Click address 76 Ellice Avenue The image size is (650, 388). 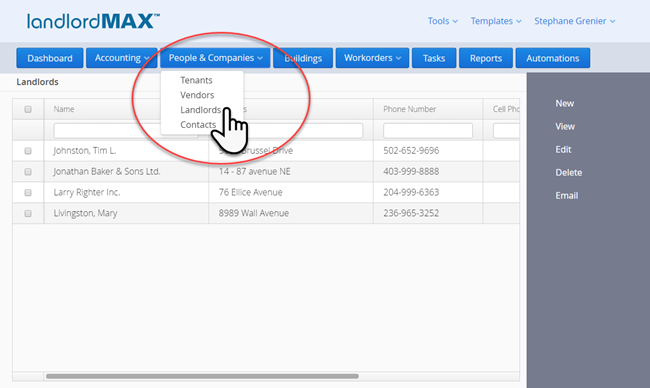coord(250,192)
